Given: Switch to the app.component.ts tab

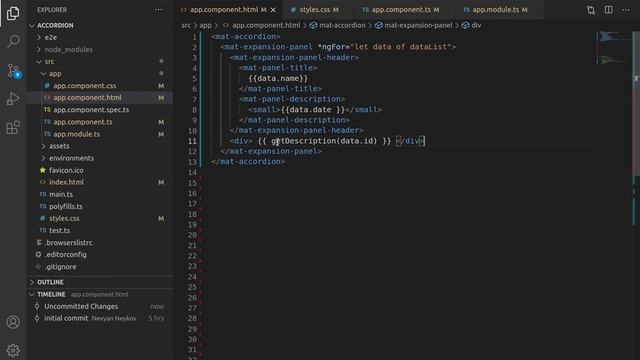Looking at the screenshot, I should point(401,9).
